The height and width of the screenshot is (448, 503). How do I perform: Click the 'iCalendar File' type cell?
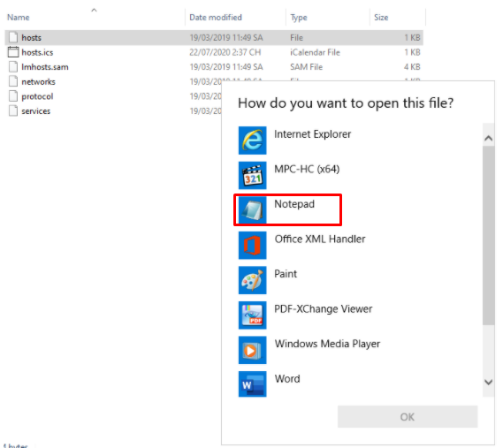pos(315,52)
